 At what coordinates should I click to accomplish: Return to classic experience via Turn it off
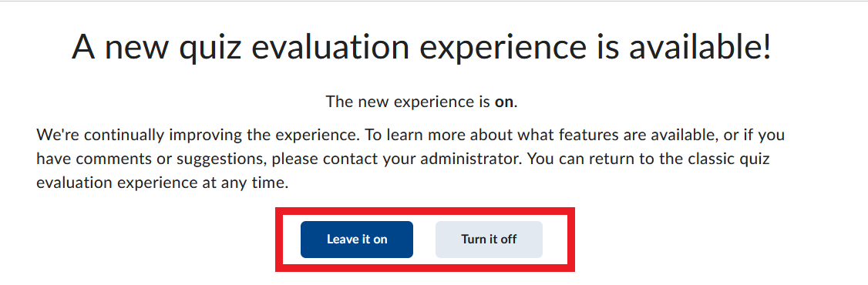point(489,240)
